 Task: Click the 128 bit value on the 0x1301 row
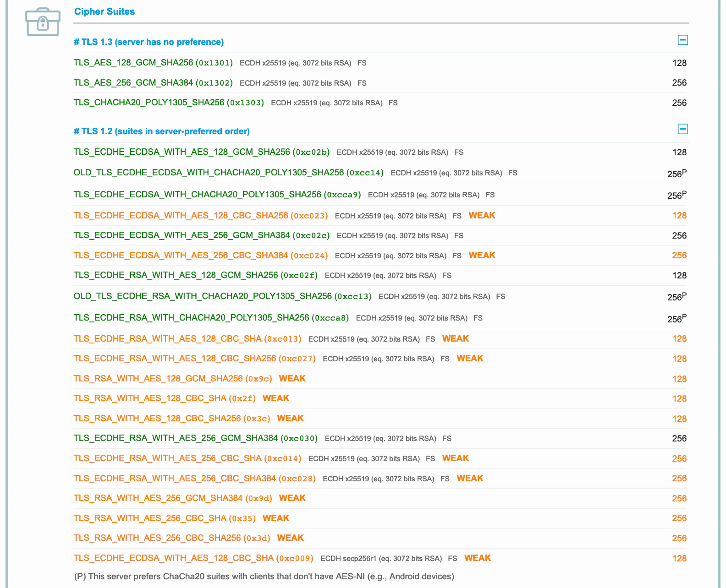pos(679,63)
